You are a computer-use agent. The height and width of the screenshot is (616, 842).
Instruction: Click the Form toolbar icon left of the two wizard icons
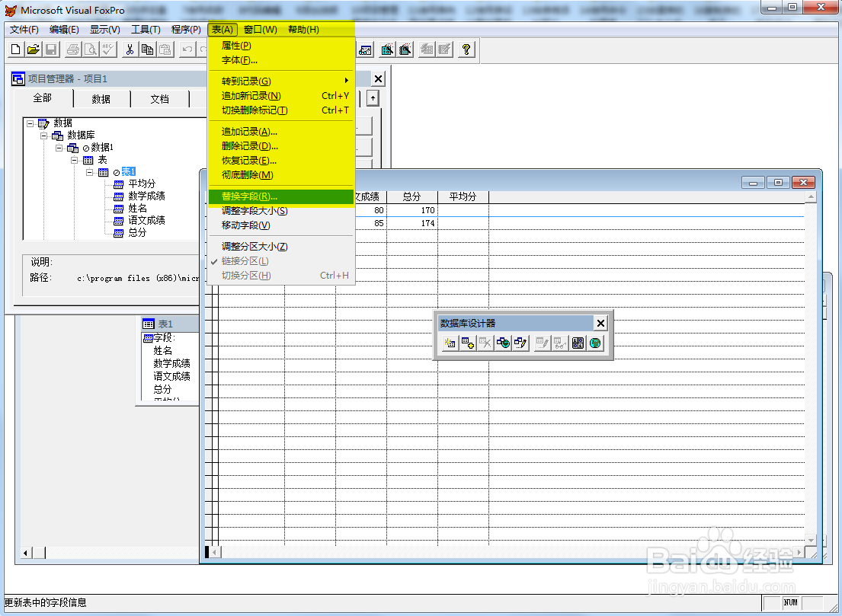365,49
